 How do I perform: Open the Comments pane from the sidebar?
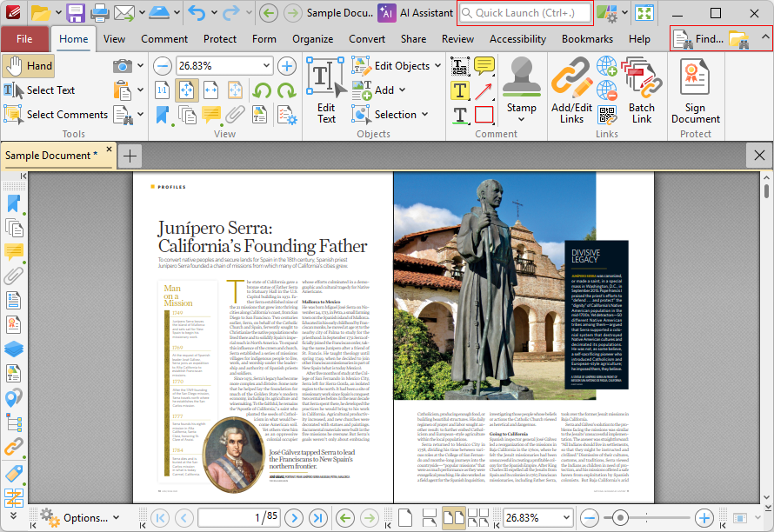14,252
